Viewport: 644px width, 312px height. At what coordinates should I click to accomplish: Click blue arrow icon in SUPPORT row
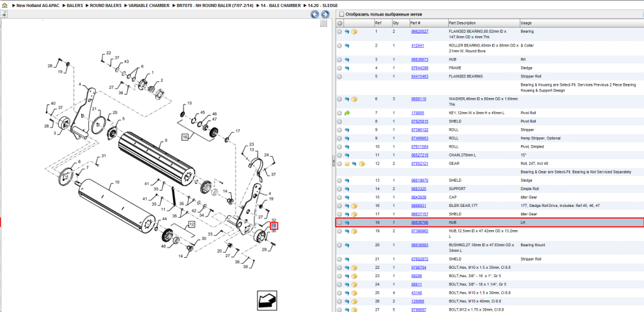point(346,189)
